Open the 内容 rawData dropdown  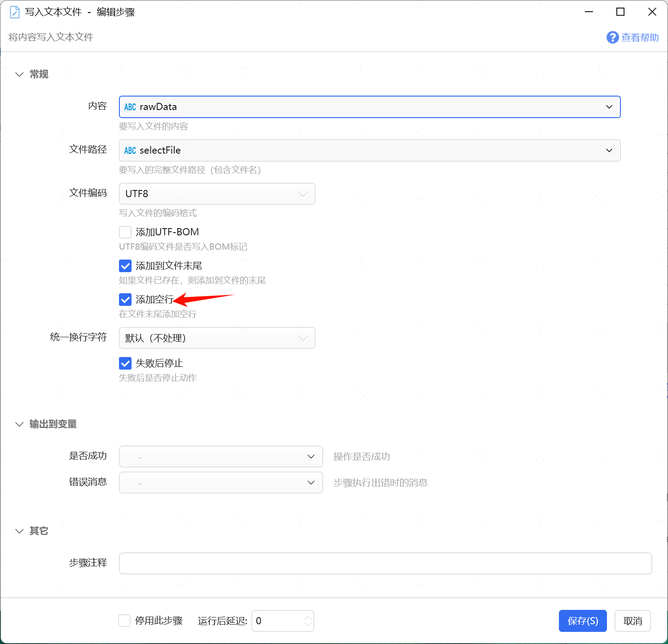click(369, 107)
